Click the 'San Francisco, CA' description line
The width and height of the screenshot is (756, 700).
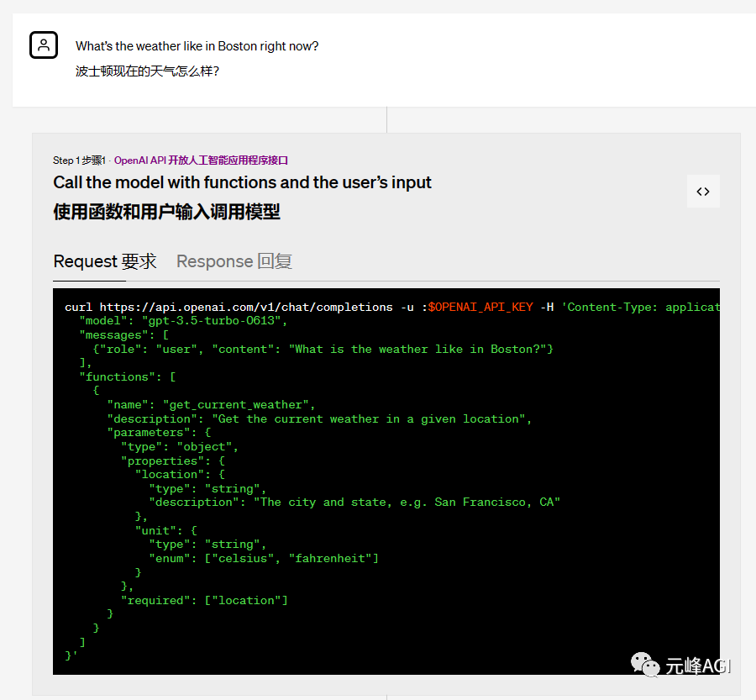[x=354, y=503]
